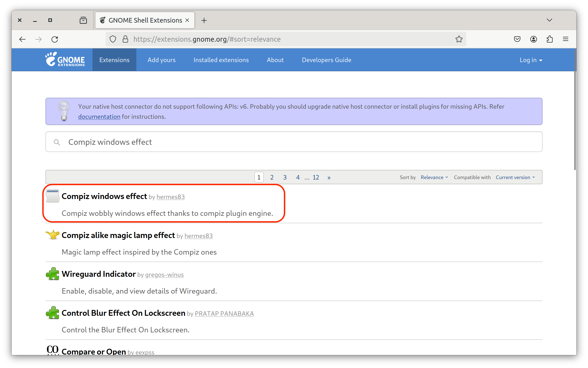The width and height of the screenshot is (588, 368).
Task: Open the Current version compatibility dropdown
Action: pos(515,177)
